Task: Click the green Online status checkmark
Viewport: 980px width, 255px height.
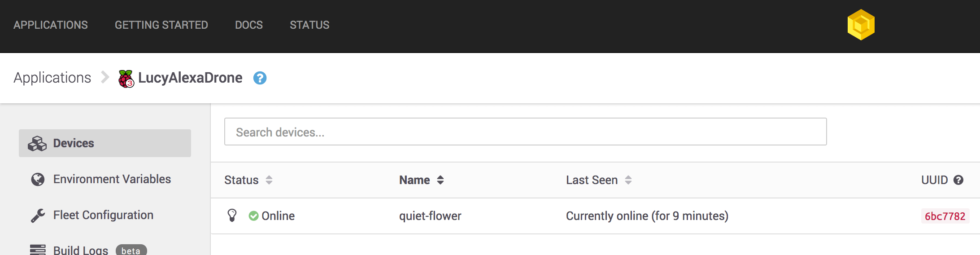Action: 253,216
